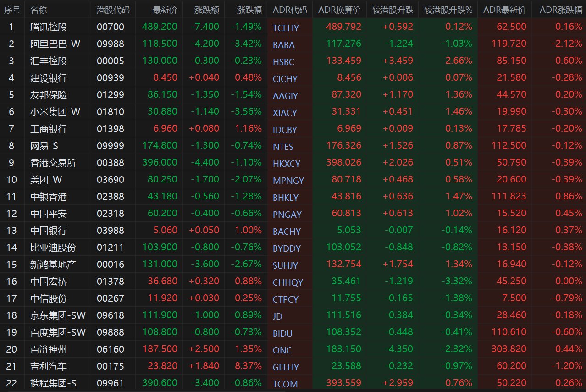Sort by the 最新价 column header
The height and width of the screenshot is (392, 586).
click(165, 10)
